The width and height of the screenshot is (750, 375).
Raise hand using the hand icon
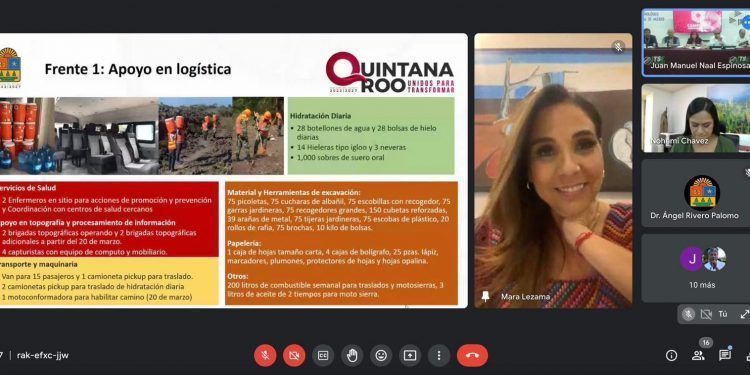pyautogui.click(x=352, y=355)
